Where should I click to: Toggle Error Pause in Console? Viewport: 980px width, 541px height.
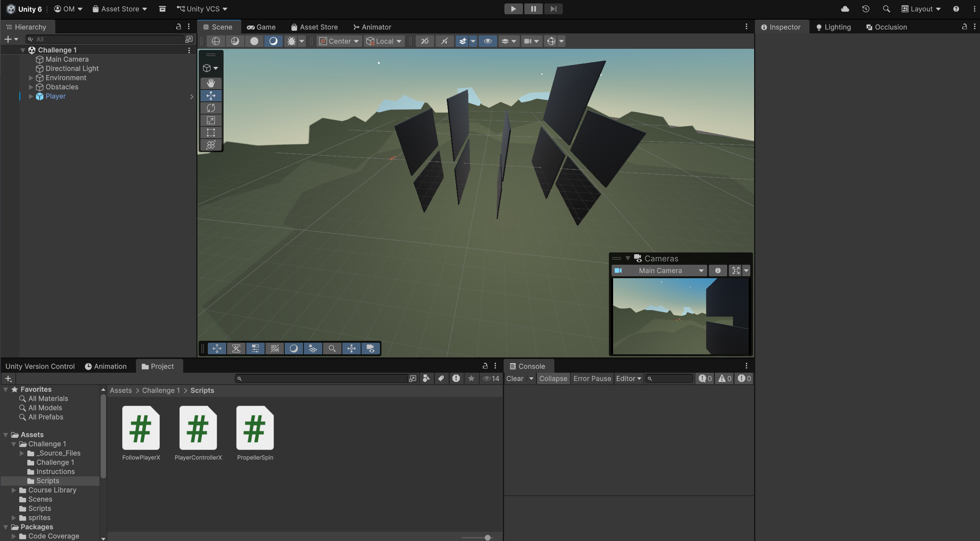tap(592, 378)
